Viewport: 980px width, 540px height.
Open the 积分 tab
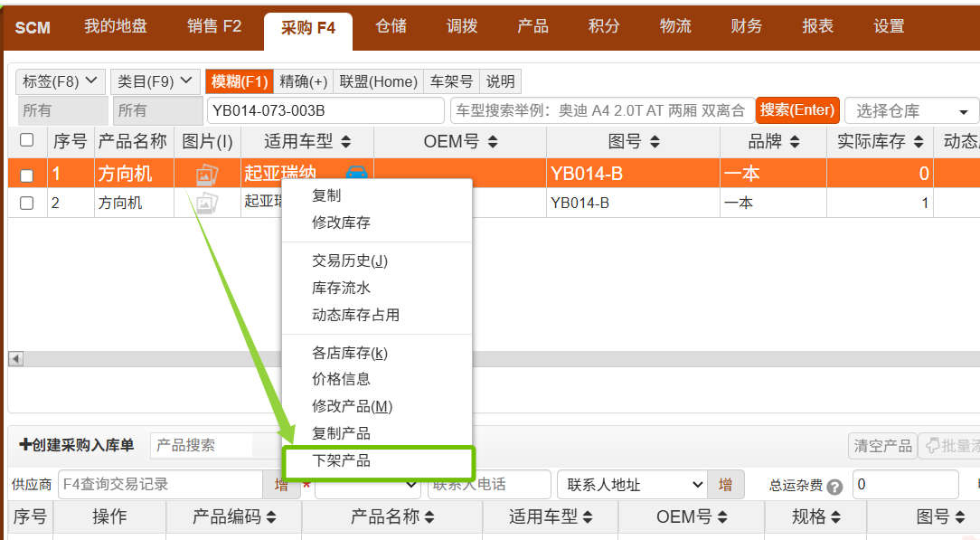[x=604, y=26]
